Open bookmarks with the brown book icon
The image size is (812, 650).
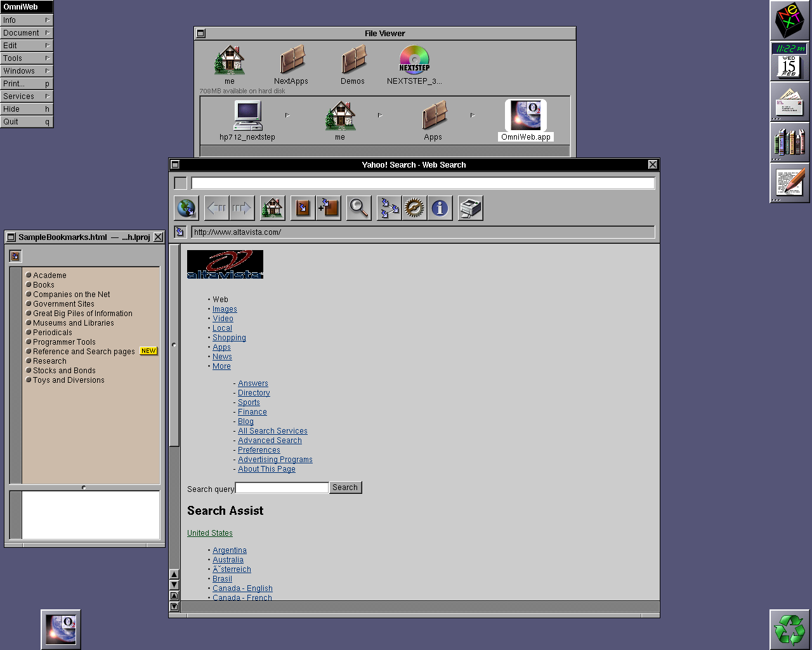pos(303,208)
